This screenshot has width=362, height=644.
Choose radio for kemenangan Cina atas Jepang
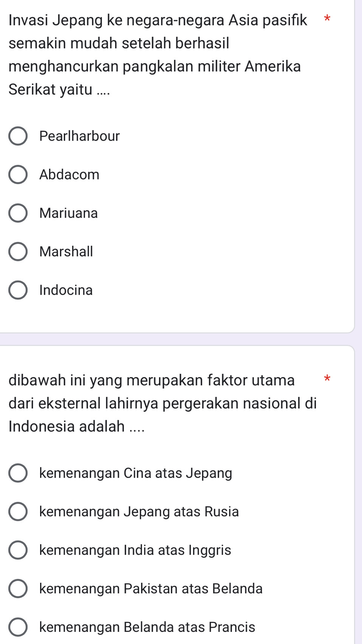[x=18, y=473]
